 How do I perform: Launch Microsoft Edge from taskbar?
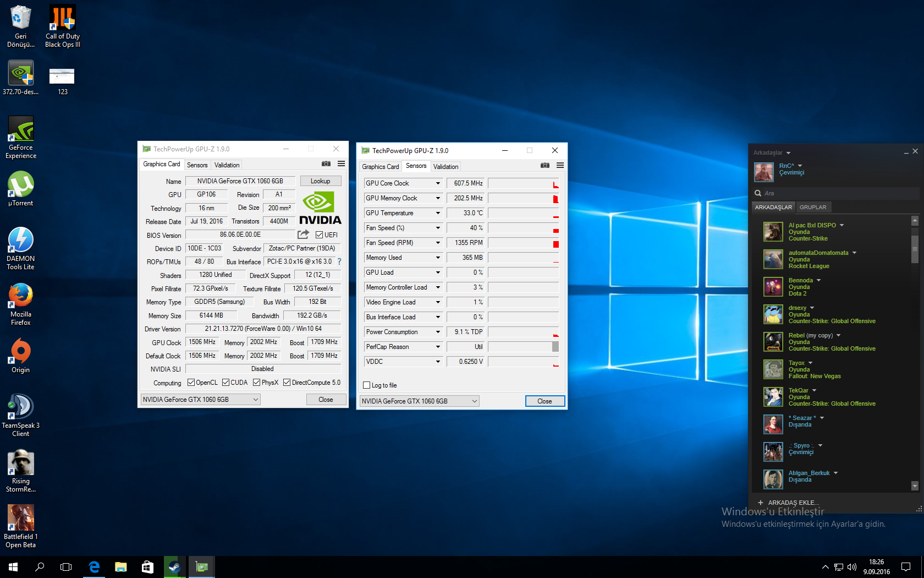click(x=94, y=566)
